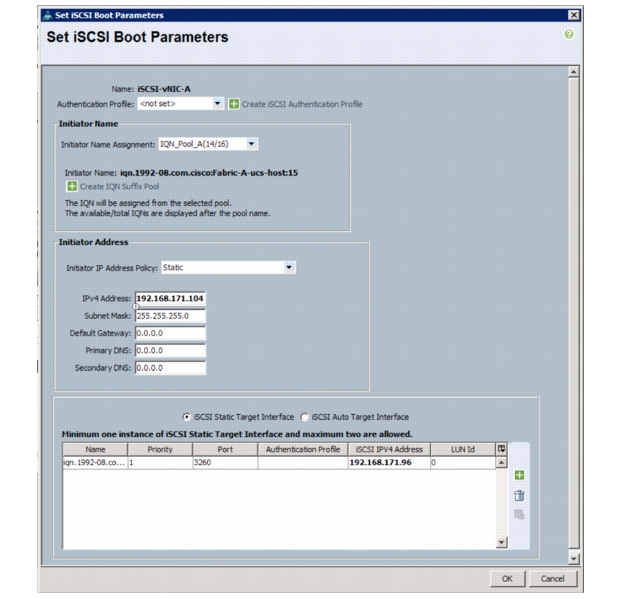The height and width of the screenshot is (599, 640).
Task: Click the green plus icon beside Create iSCSI Authentication Profile
Action: pyautogui.click(x=233, y=104)
